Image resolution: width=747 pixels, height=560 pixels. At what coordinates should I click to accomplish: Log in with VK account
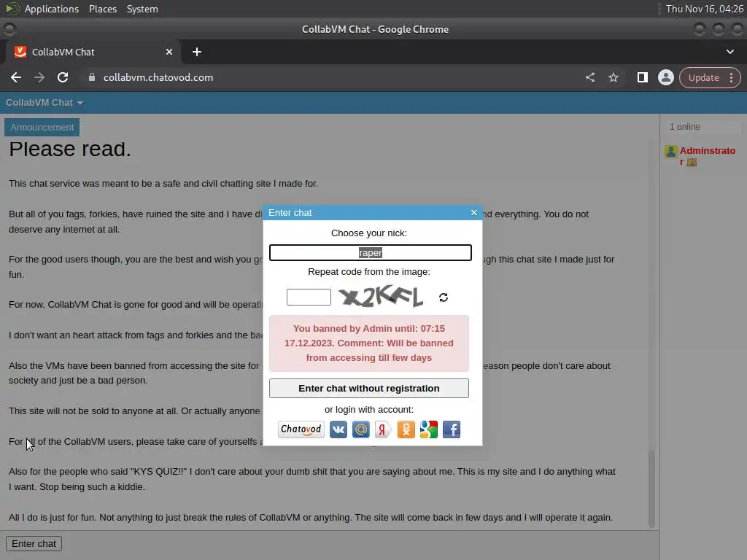338,429
